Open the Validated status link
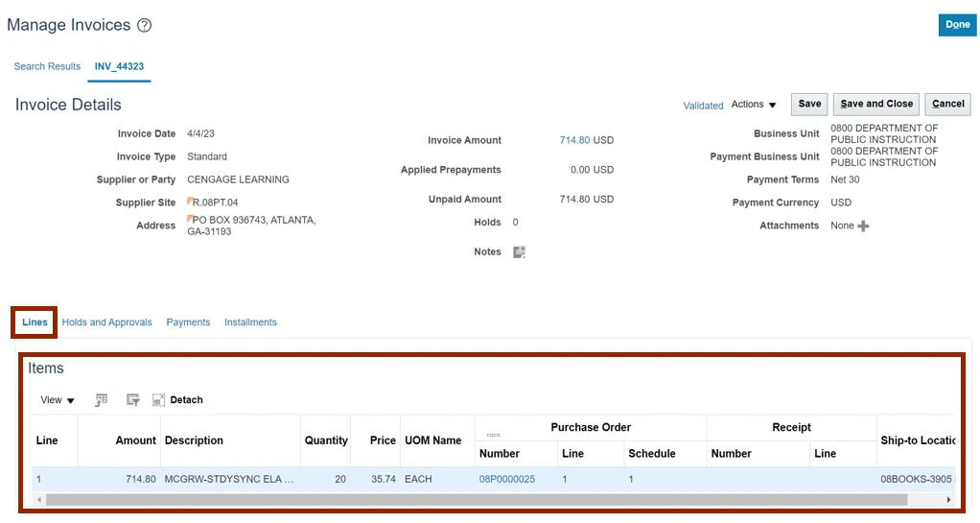Image resolution: width=980 pixels, height=523 pixels. pyautogui.click(x=703, y=106)
